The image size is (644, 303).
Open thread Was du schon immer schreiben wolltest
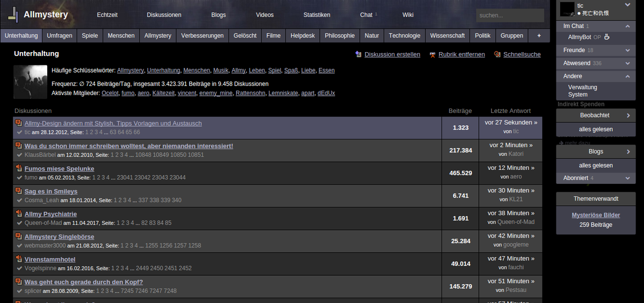[x=129, y=146]
